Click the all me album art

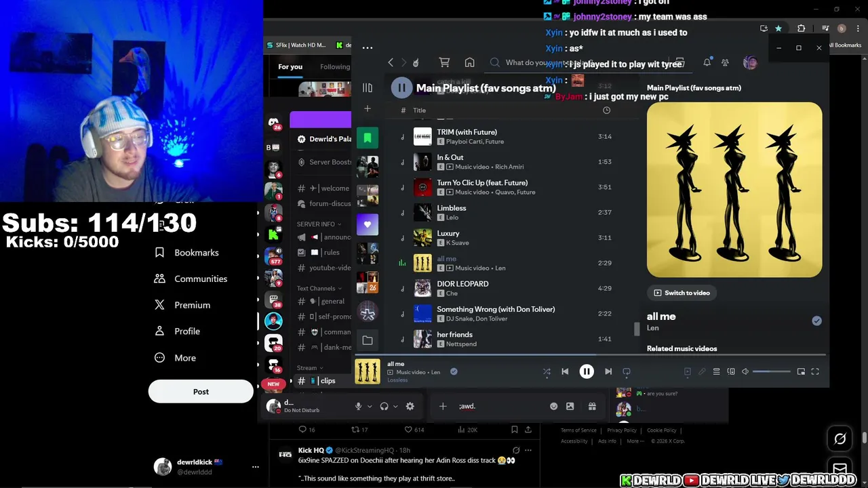click(x=734, y=190)
